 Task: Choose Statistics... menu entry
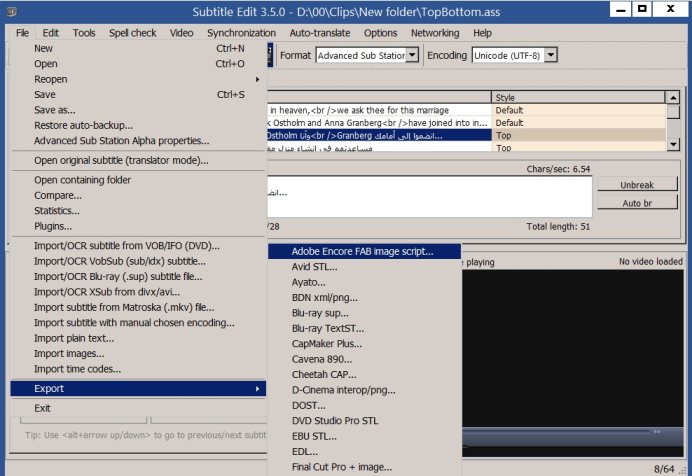139,211
